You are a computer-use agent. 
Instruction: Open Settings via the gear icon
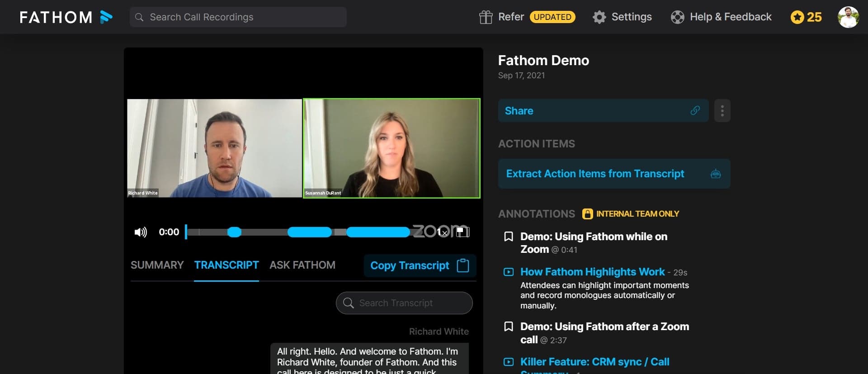(599, 17)
